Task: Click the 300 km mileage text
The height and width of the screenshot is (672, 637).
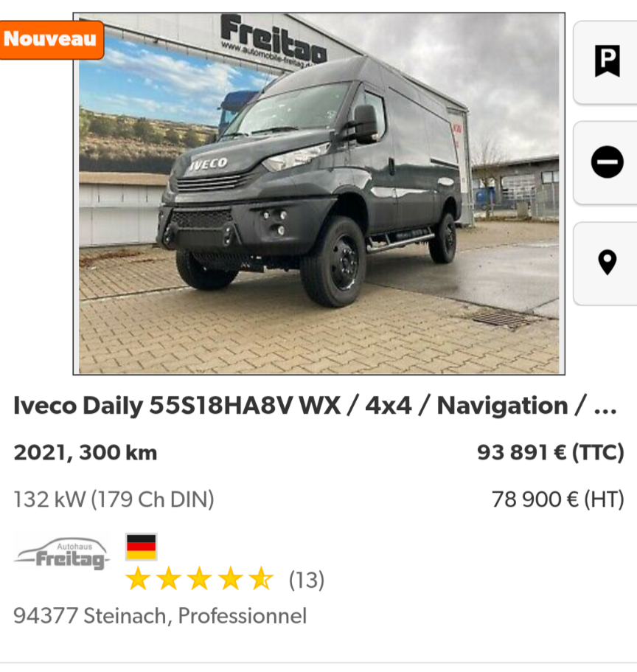Action: click(x=118, y=453)
